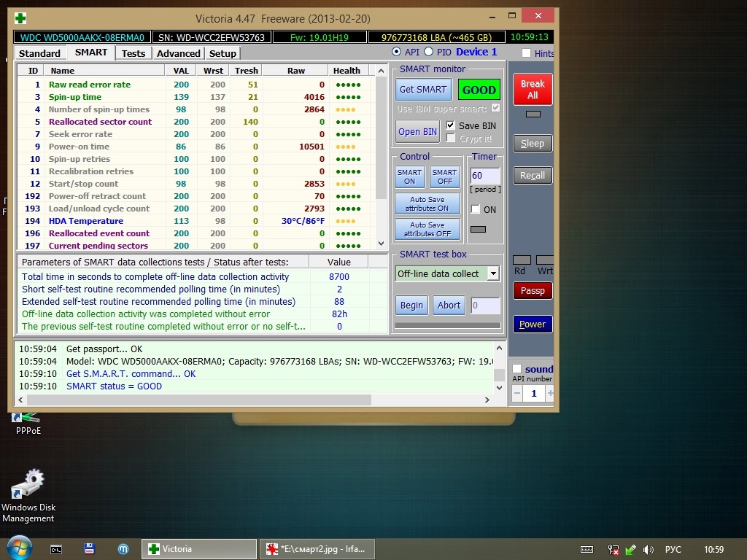Viewport: 747px width, 560px height.
Task: Open the Advanced tab
Action: tap(178, 53)
